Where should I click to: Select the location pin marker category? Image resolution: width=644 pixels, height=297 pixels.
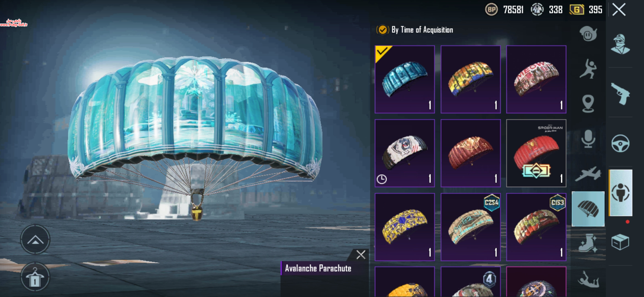[588, 104]
